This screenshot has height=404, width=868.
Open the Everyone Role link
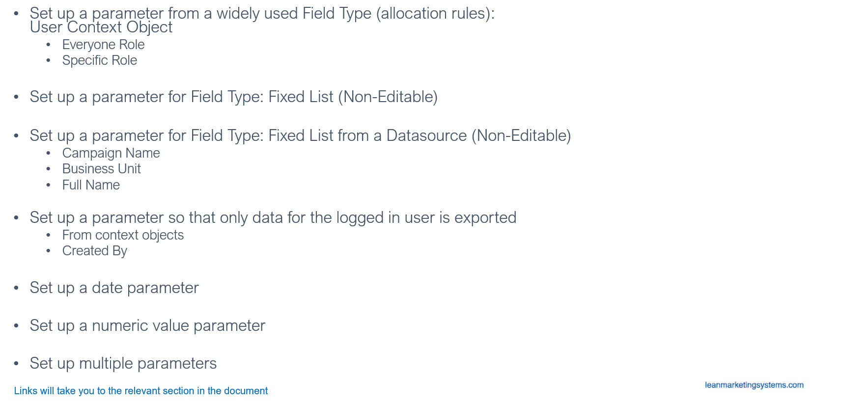coord(103,45)
